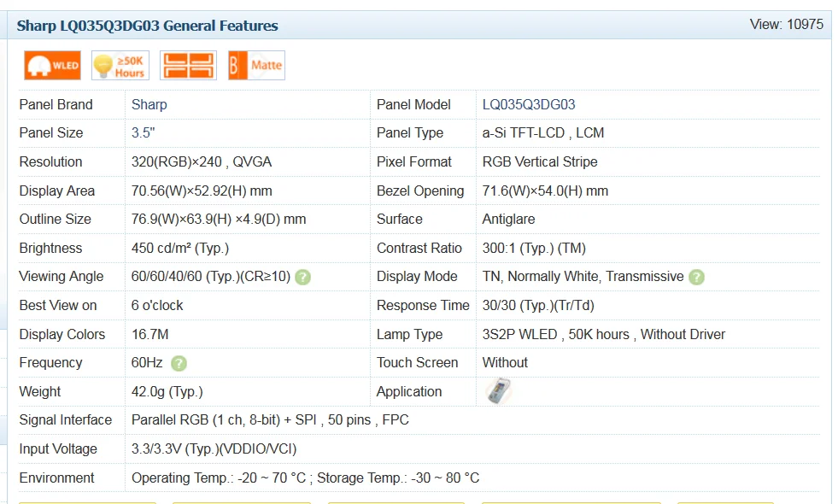Select the Touch Screen value Without
838x504 pixels.
[x=505, y=362]
